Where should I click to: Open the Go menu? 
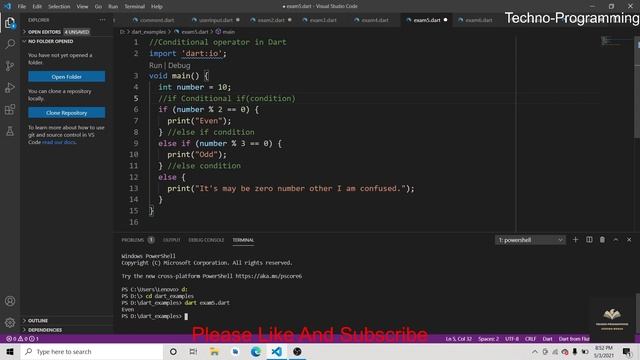click(98, 7)
